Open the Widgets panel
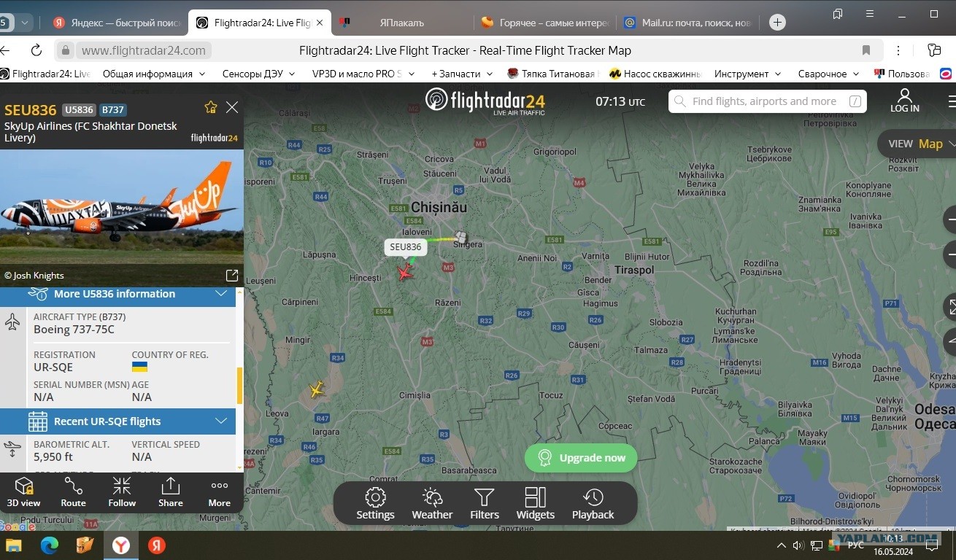The image size is (956, 560). (x=536, y=504)
